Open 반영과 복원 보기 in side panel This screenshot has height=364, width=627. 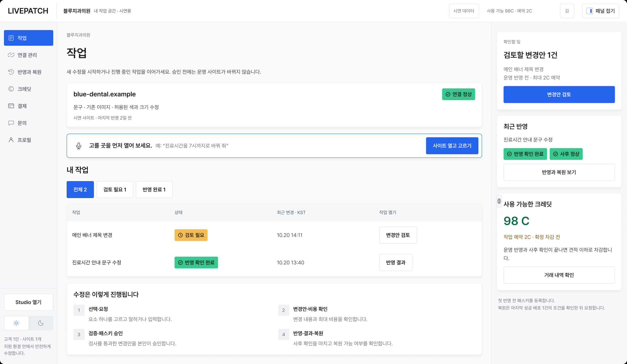point(559,172)
